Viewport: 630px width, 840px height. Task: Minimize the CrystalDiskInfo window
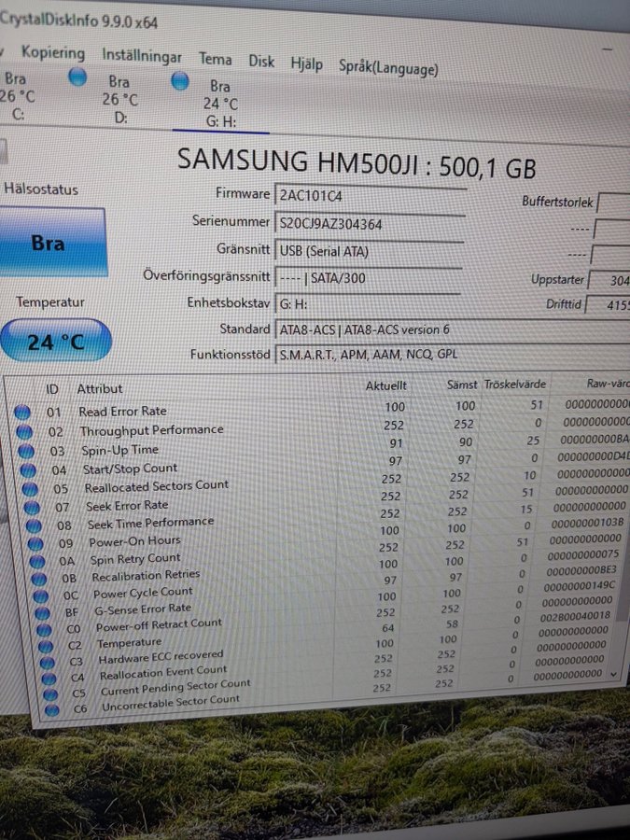coord(607,49)
